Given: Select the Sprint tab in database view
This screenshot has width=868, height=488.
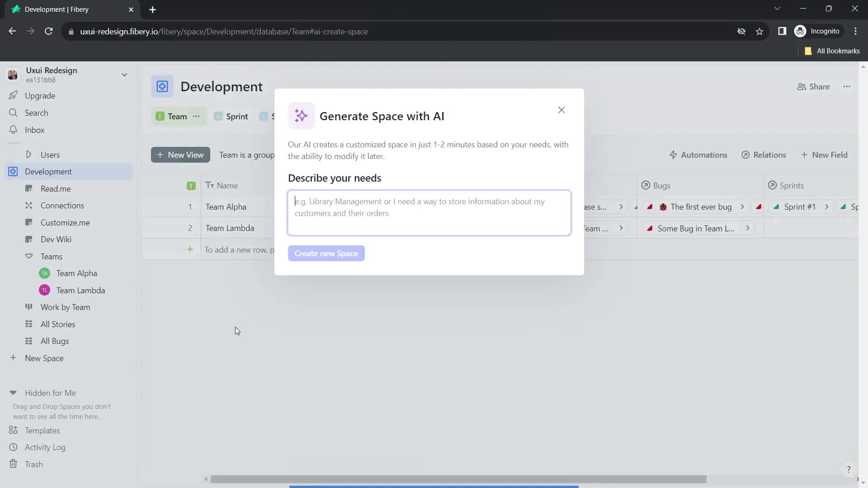Looking at the screenshot, I should tap(237, 116).
